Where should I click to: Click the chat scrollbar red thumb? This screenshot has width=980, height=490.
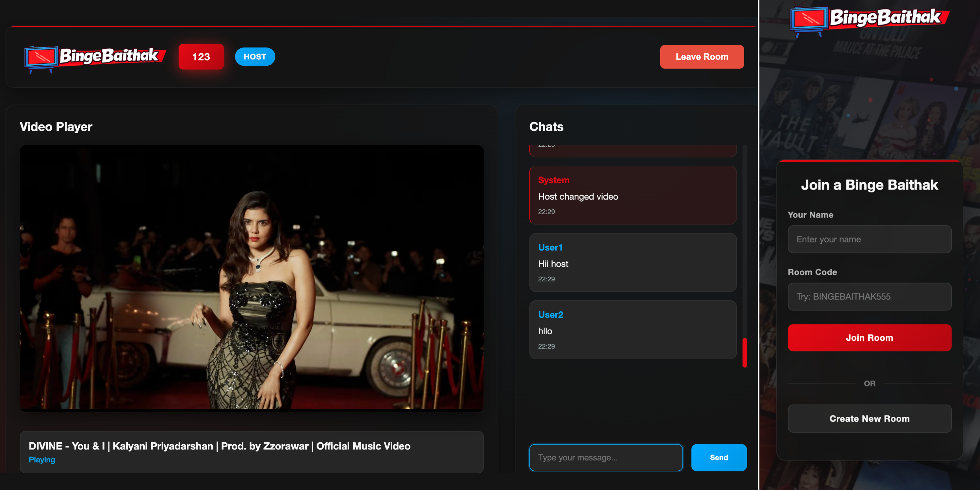click(744, 352)
